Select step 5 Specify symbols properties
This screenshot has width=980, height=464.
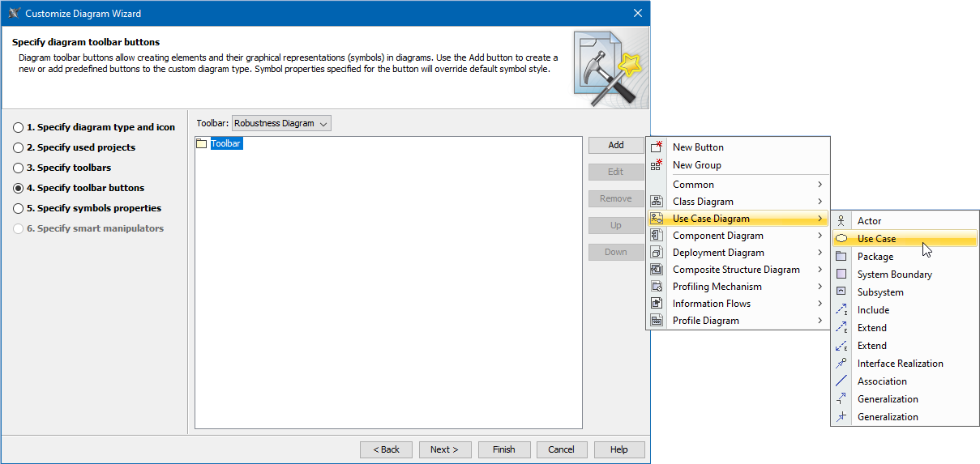(88, 208)
